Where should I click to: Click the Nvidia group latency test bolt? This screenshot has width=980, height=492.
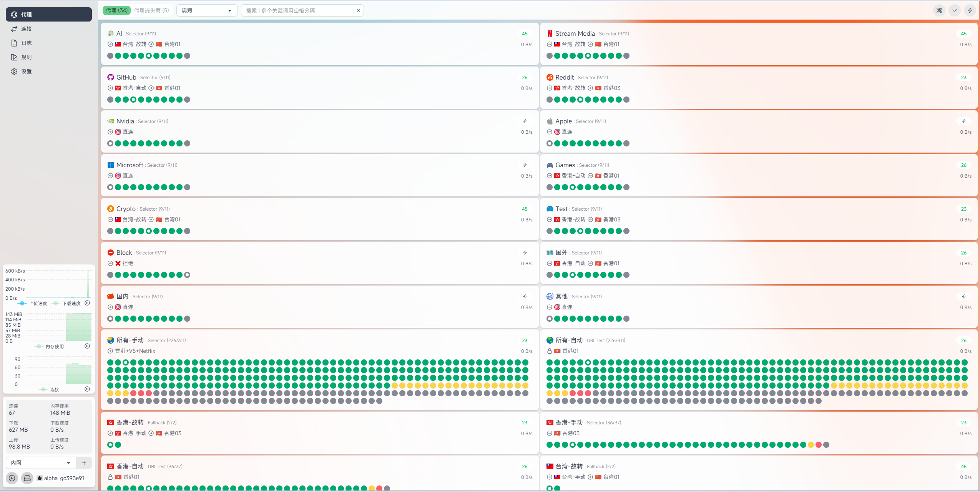pos(525,121)
